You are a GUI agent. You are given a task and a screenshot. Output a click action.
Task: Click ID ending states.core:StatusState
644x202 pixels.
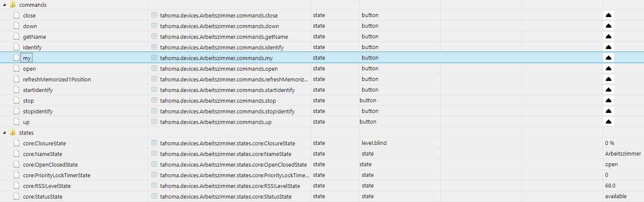226,196
